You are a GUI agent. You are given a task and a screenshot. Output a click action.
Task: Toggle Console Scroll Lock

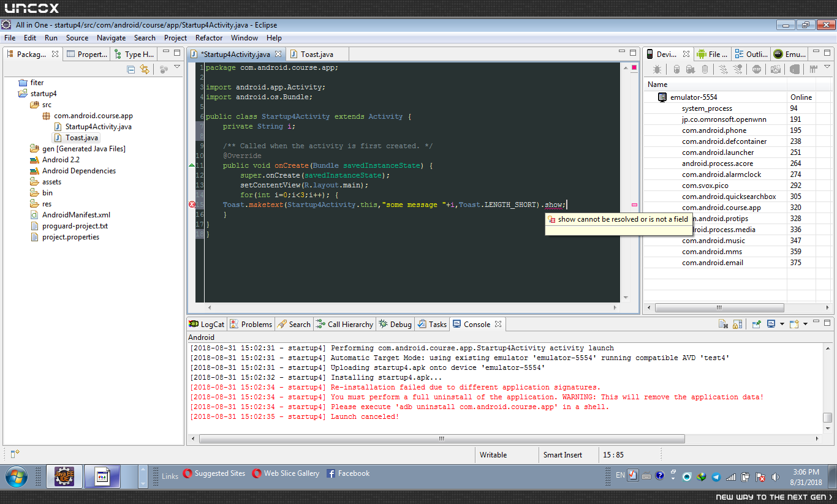tap(737, 324)
